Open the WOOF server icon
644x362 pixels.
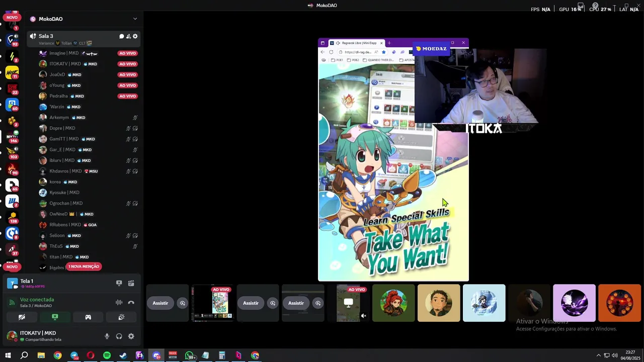point(12,72)
